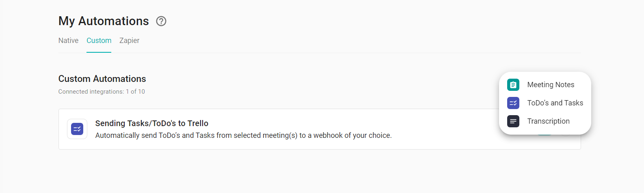Click the blank area below the automation card
The image size is (644, 193).
pos(320,170)
